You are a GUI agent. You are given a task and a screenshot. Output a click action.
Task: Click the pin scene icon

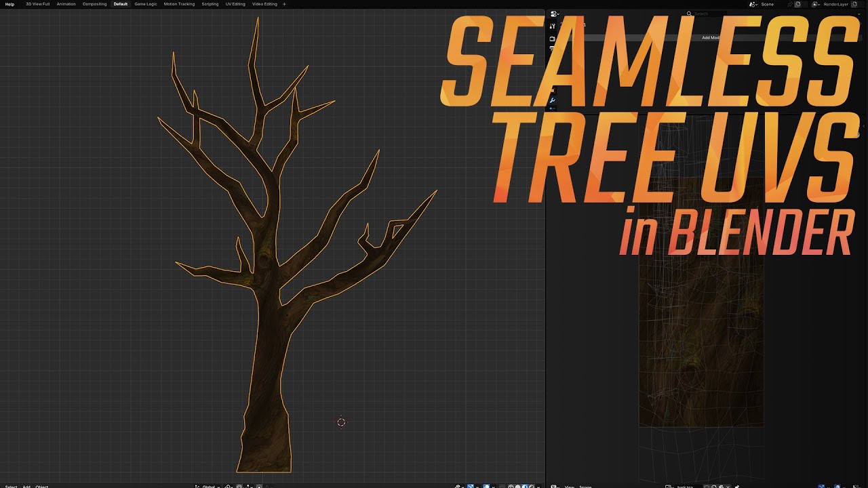point(791,4)
